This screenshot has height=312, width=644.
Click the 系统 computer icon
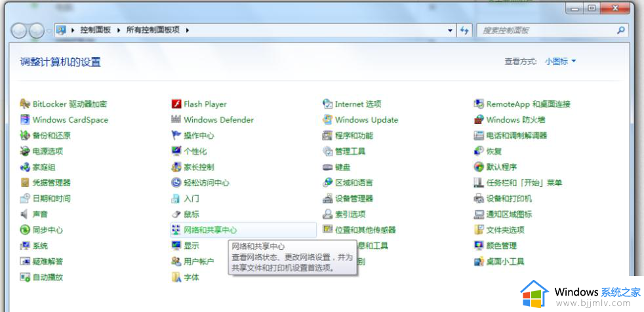click(26, 246)
